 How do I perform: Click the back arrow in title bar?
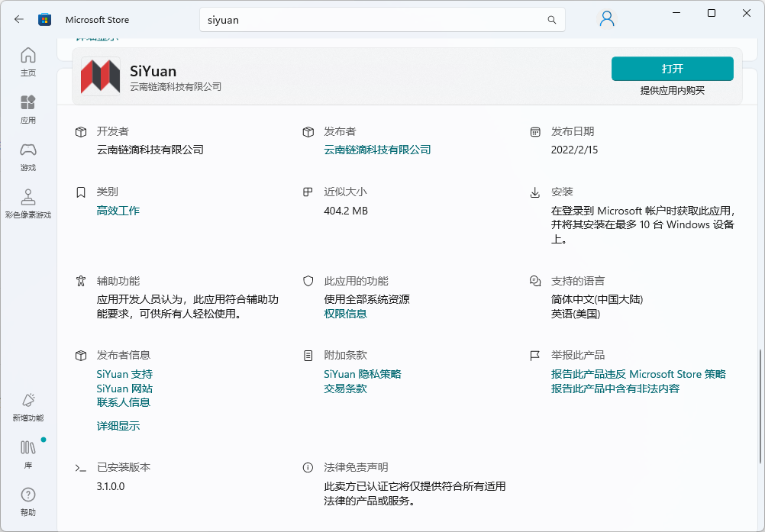point(19,19)
